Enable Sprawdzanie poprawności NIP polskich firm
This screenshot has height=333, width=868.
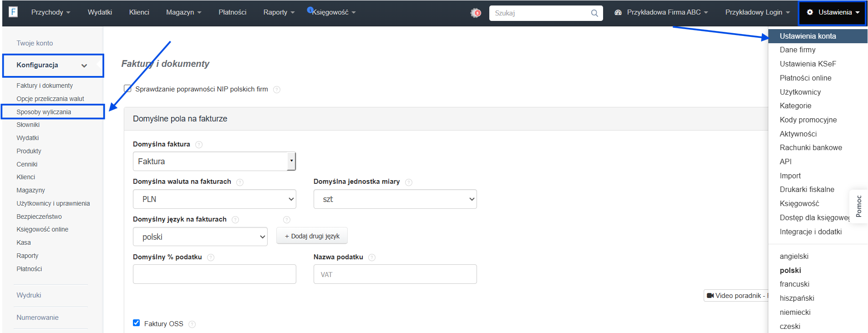(x=128, y=89)
